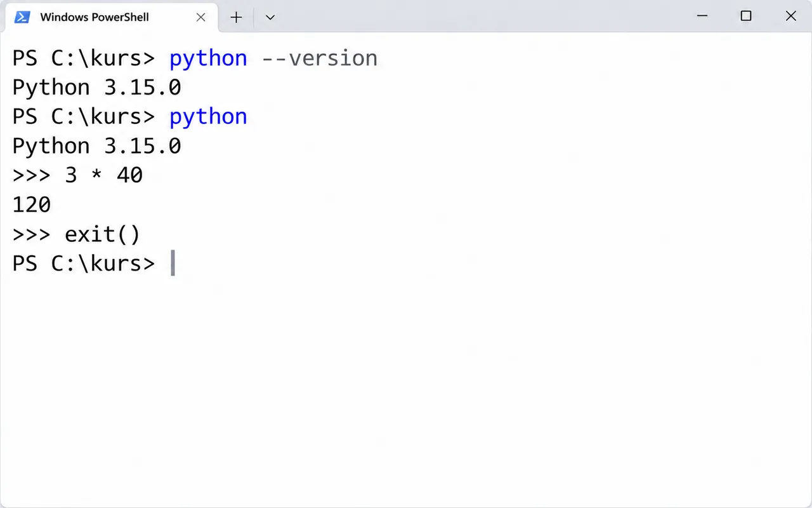Click the '120' result line
812x508 pixels.
click(32, 204)
